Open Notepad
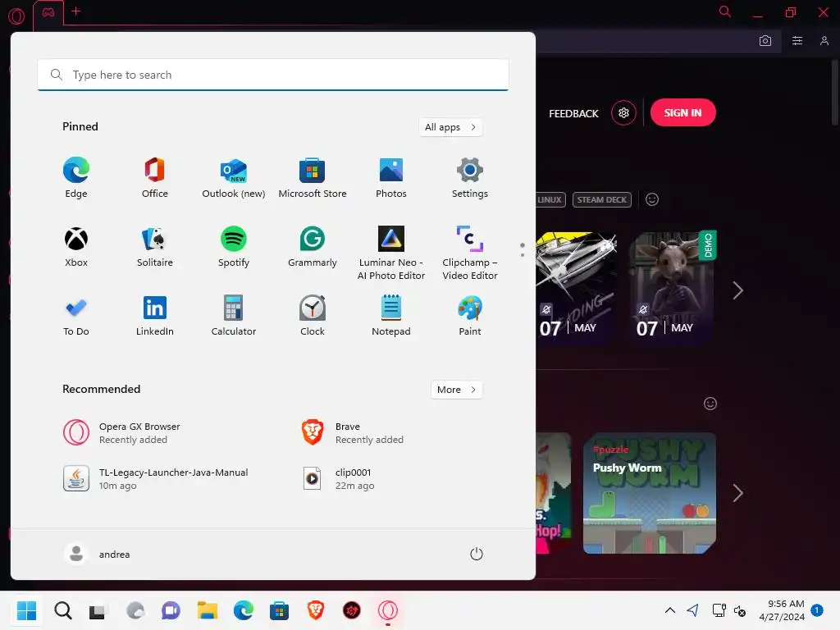Image resolution: width=840 pixels, height=630 pixels. coord(391,316)
